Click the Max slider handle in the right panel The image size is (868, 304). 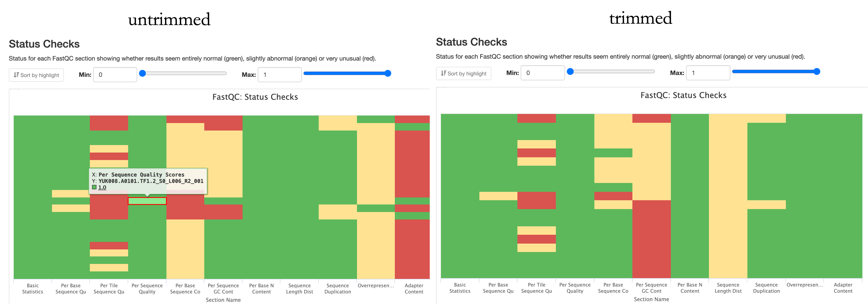point(817,71)
